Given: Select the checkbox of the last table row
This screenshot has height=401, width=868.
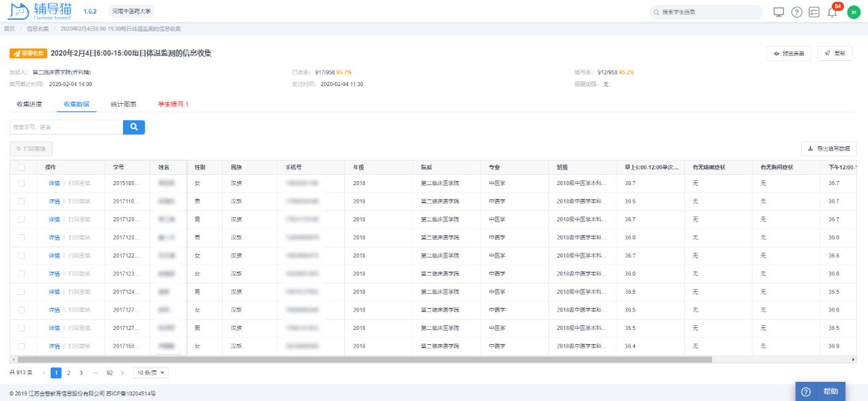Looking at the screenshot, I should 21,346.
